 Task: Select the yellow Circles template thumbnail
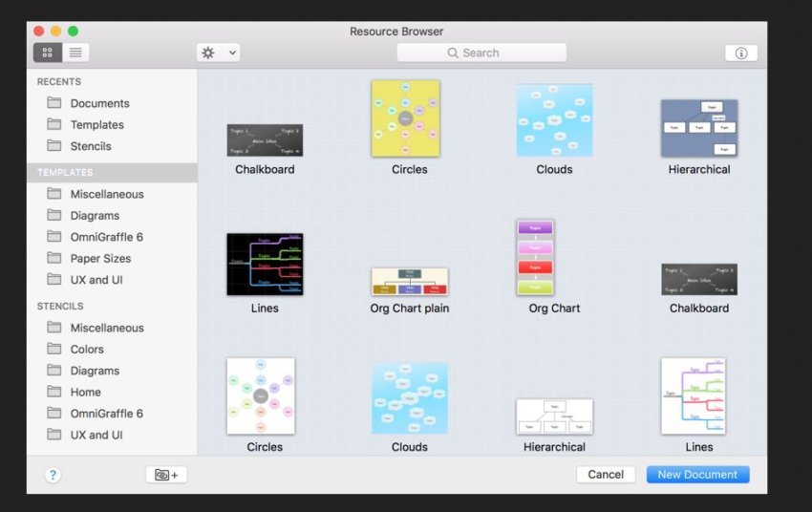point(405,118)
